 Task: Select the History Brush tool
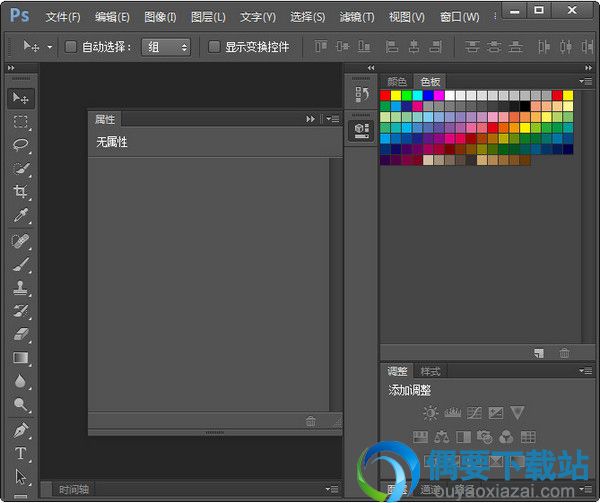coord(21,311)
